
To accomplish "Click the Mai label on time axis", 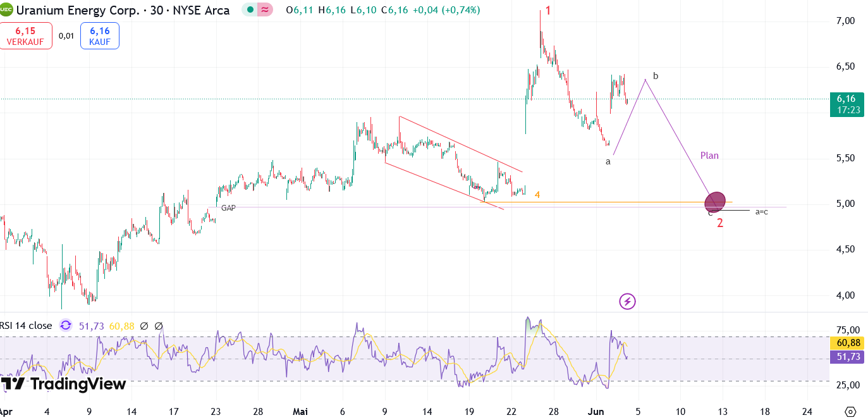I will click(x=300, y=412).
